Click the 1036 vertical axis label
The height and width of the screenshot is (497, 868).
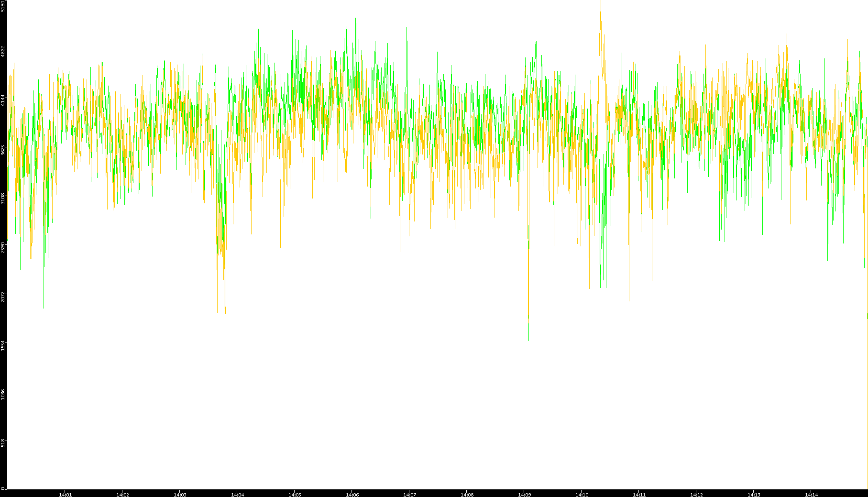pos(3,395)
